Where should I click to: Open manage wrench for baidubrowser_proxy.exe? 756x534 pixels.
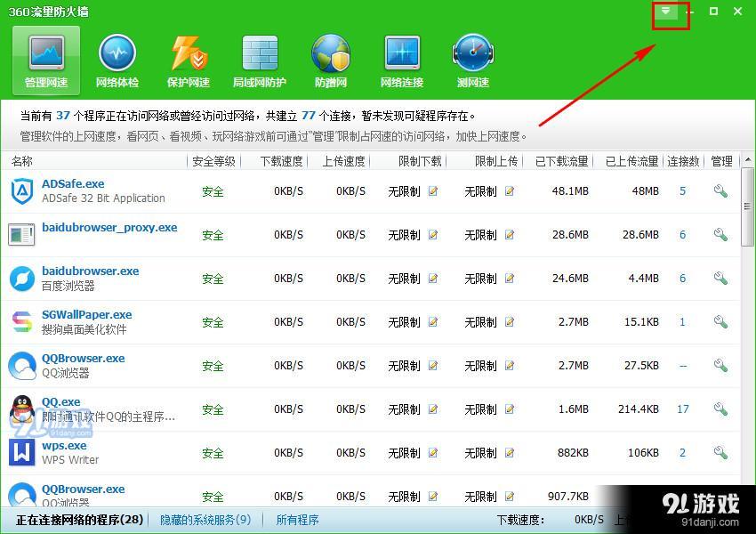pyautogui.click(x=720, y=235)
